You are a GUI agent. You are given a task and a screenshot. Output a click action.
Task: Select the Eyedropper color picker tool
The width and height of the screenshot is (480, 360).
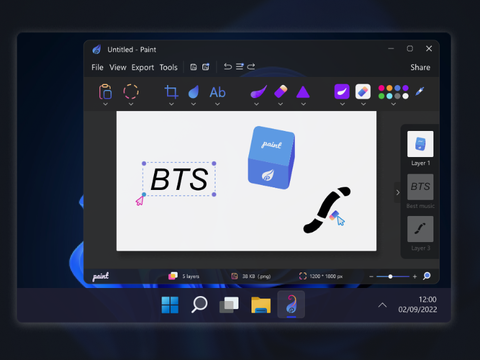(x=420, y=91)
